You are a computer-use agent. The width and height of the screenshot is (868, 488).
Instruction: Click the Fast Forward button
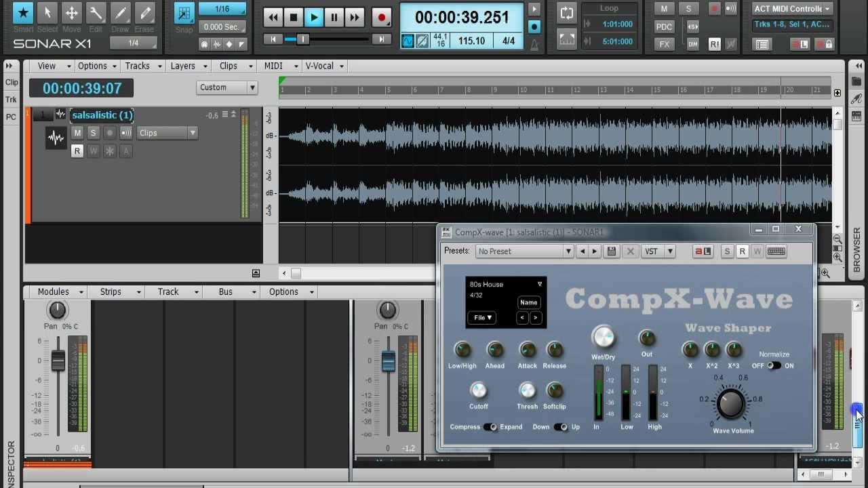coord(354,18)
